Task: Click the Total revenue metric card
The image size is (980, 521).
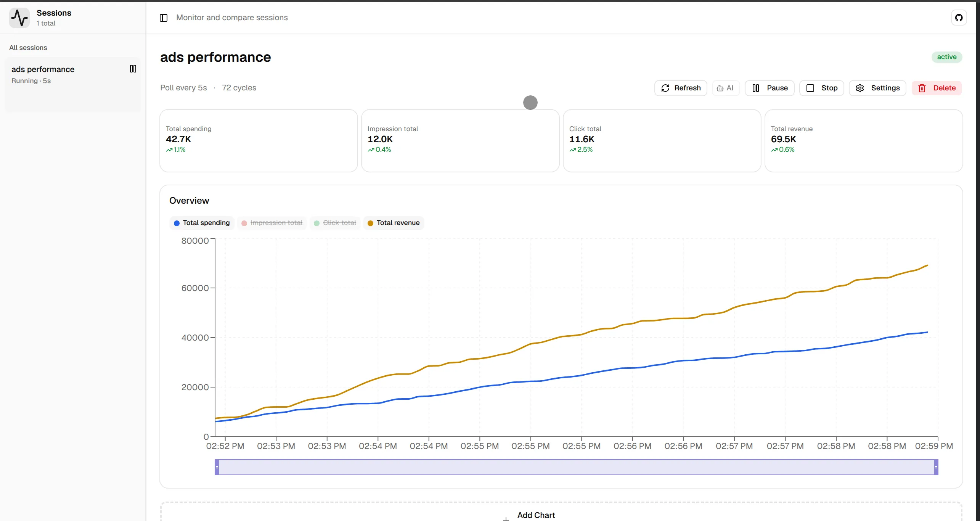Action: [864, 141]
